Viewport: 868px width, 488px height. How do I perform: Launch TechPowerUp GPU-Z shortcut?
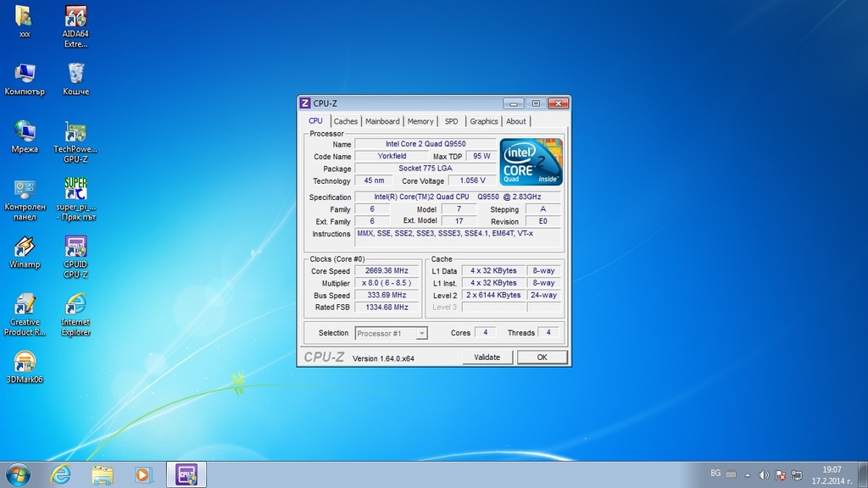click(x=75, y=141)
